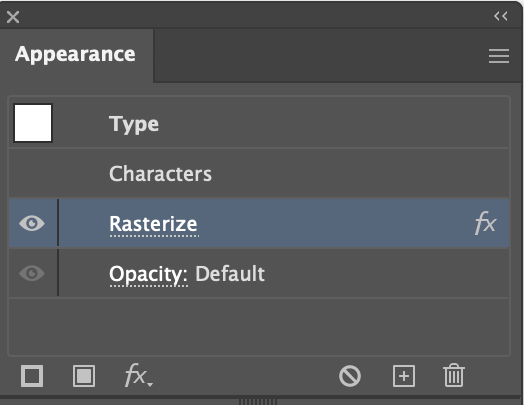The image size is (524, 405).
Task: Click the white Type thumbnail swatch
Action: [33, 123]
